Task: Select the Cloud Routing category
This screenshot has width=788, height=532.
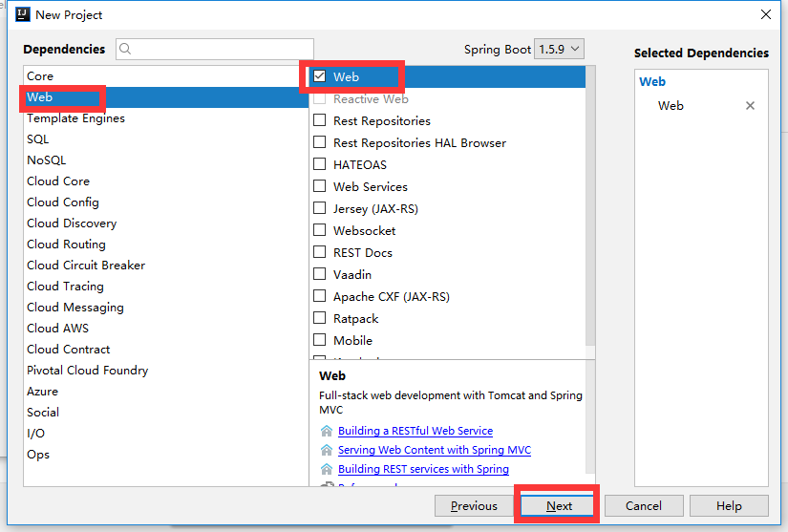Action: [x=166, y=245]
